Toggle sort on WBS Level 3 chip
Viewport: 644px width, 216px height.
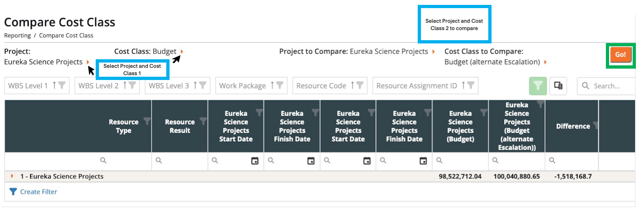pos(195,85)
